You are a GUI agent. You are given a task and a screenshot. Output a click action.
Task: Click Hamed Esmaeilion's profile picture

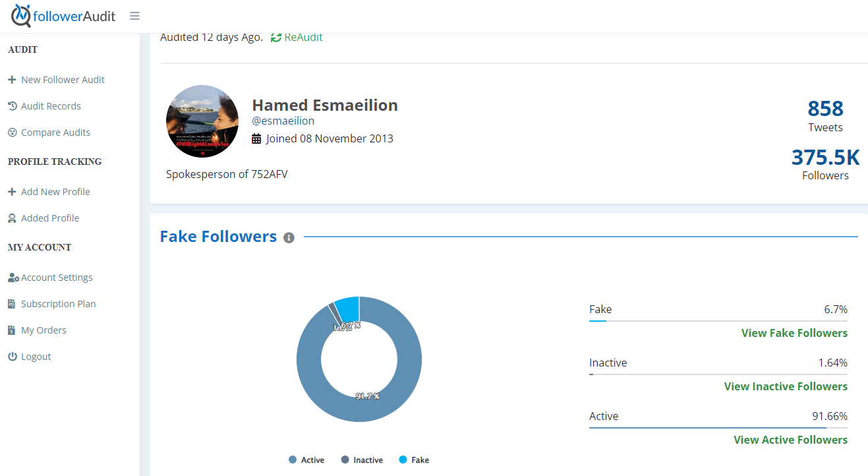(x=202, y=121)
